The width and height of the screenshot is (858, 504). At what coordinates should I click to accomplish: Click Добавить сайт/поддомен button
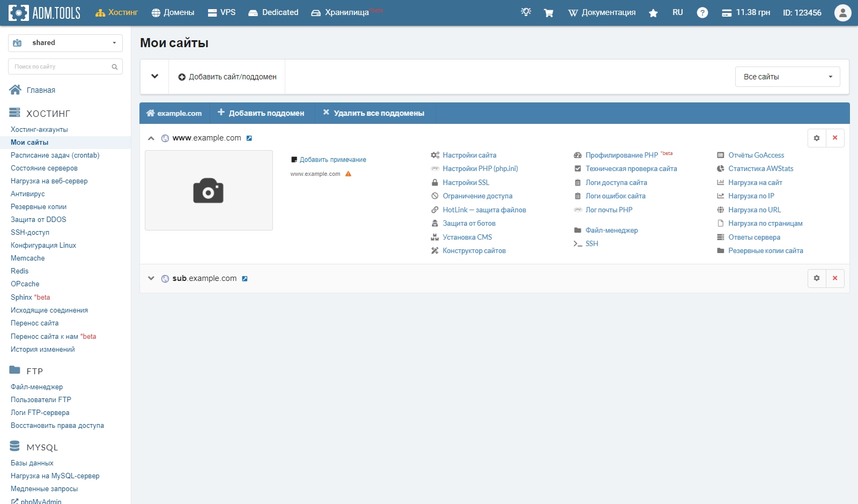(x=227, y=77)
